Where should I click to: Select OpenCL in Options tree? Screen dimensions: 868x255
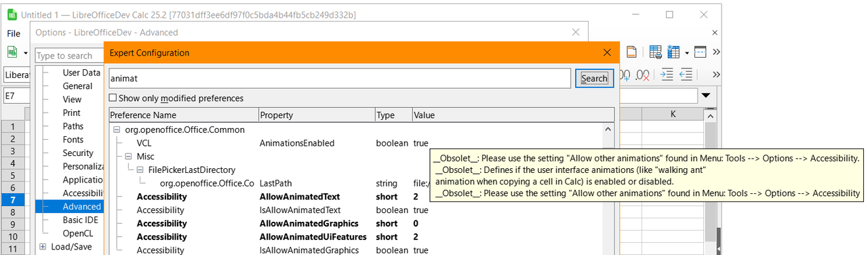pyautogui.click(x=77, y=233)
